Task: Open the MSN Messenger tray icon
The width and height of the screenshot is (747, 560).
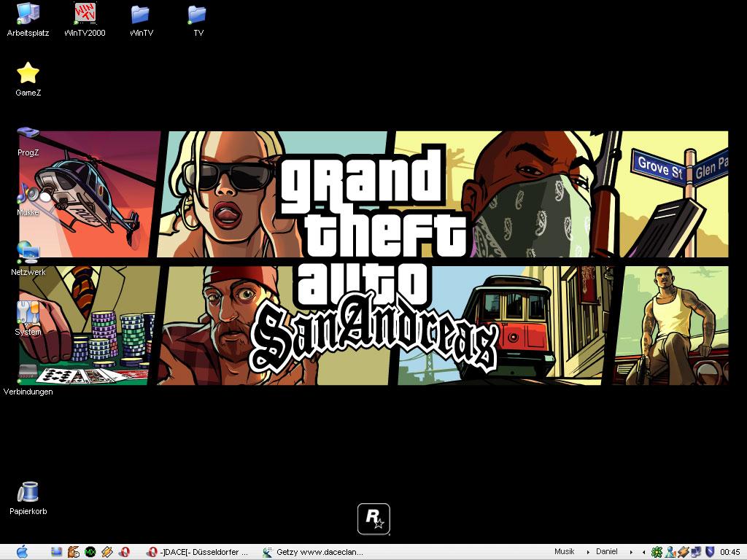Action: (670, 552)
